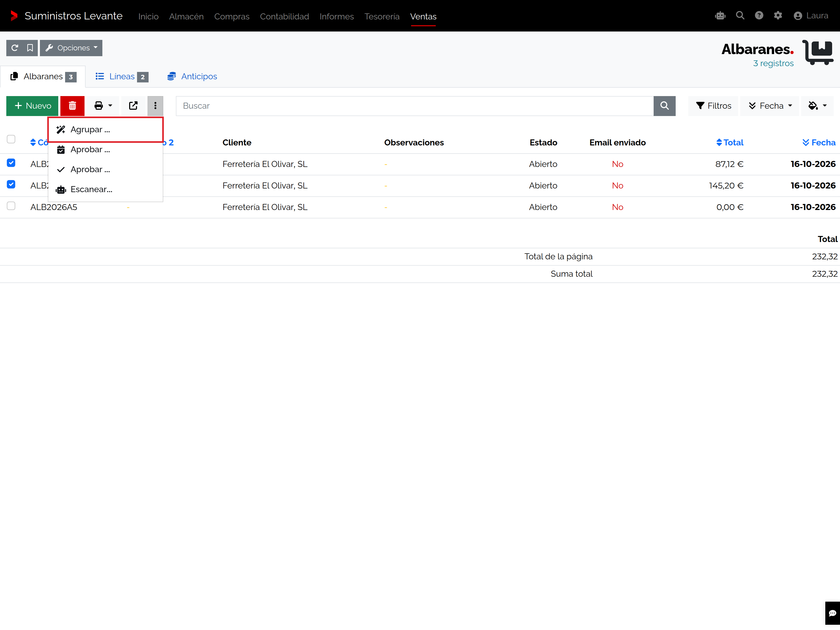Viewport: 840px width, 630px height.
Task: Uncheck the 87,12 € albarán row
Action: tap(11, 163)
